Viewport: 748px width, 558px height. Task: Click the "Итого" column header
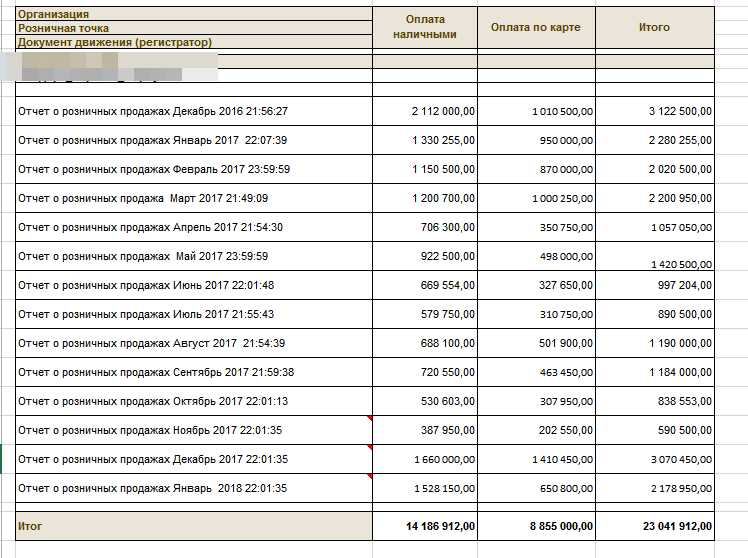[654, 27]
